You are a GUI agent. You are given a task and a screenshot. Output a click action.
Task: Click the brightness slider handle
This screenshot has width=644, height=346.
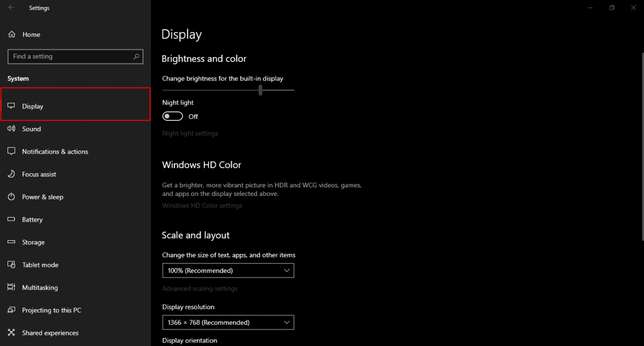[x=260, y=90]
